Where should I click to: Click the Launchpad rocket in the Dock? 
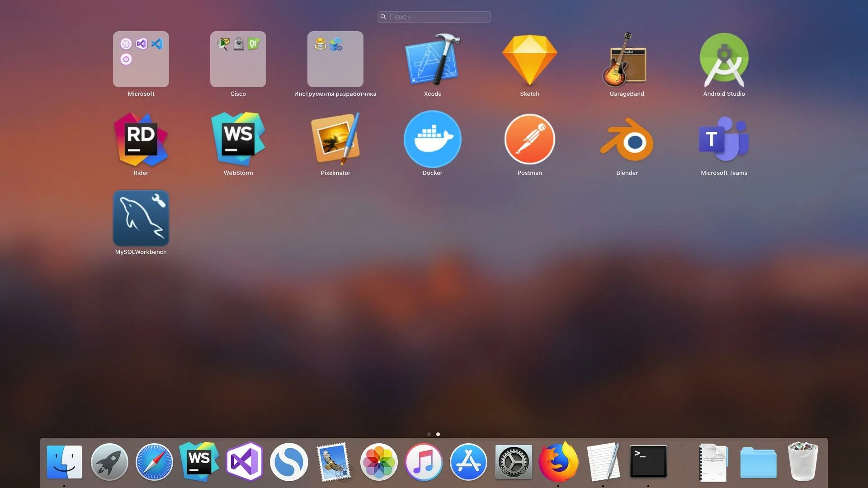click(x=109, y=462)
